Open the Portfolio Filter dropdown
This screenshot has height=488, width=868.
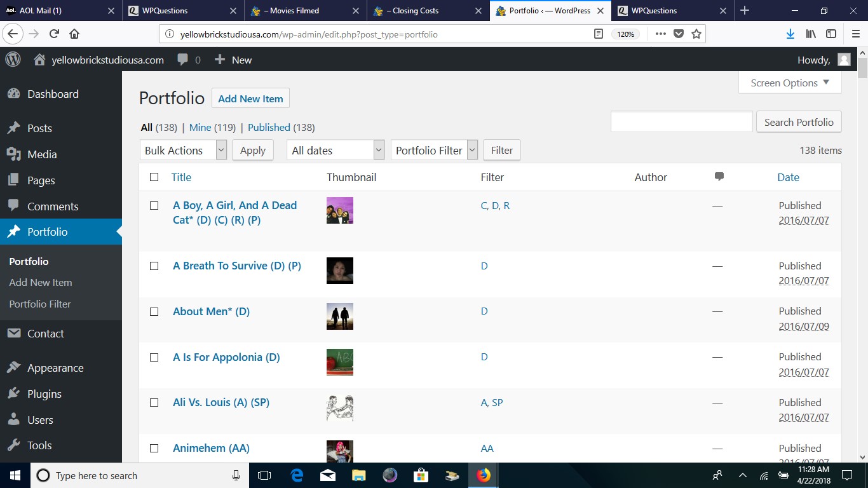tap(434, 150)
